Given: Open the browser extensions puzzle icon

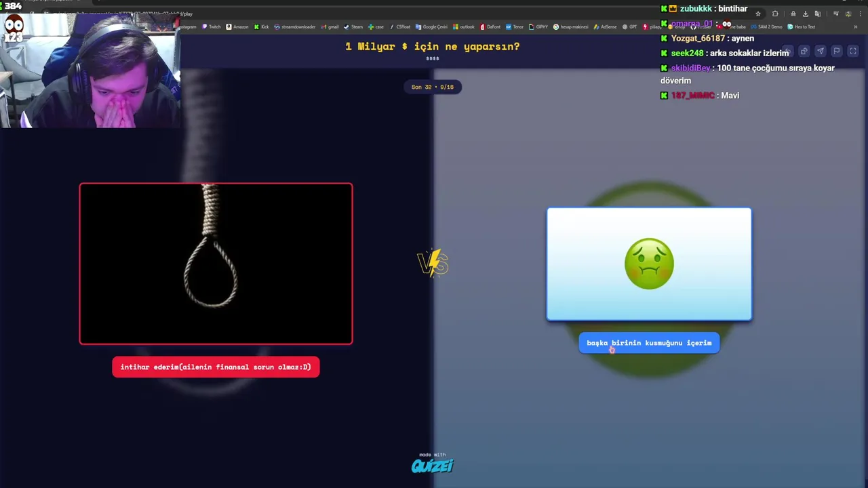Looking at the screenshot, I should [775, 14].
